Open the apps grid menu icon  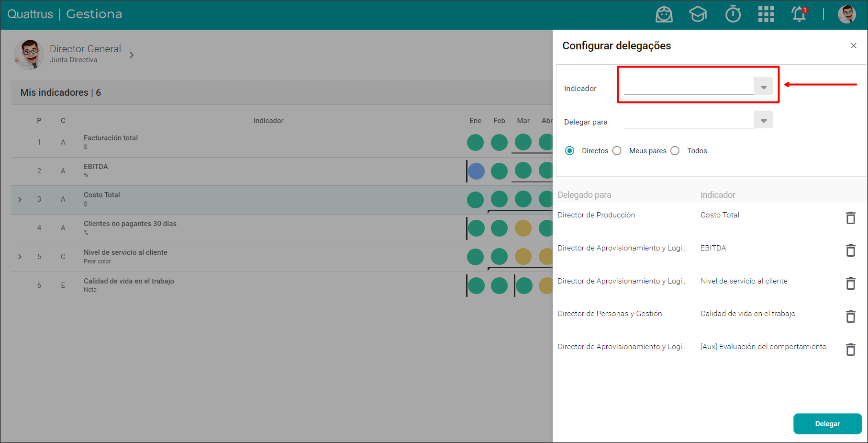(766, 14)
